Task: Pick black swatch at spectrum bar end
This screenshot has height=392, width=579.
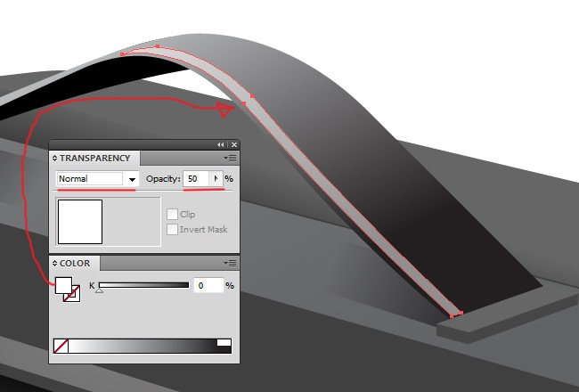Action: click(224, 350)
